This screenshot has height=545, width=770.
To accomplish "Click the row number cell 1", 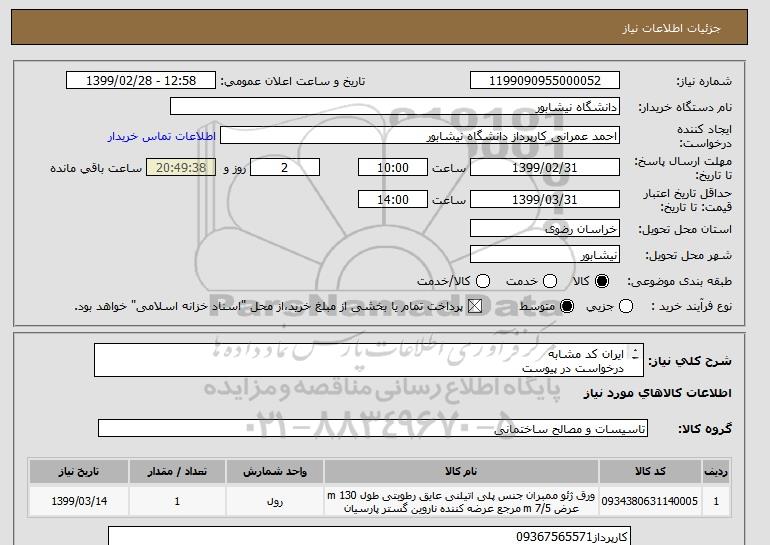I will (716, 501).
